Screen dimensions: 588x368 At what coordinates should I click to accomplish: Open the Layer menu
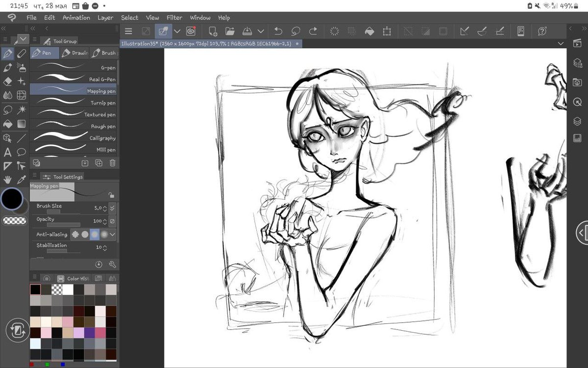point(105,18)
